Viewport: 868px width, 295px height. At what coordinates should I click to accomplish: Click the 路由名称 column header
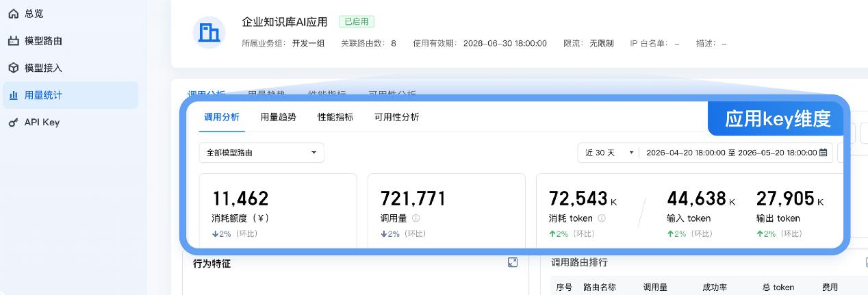coord(600,287)
